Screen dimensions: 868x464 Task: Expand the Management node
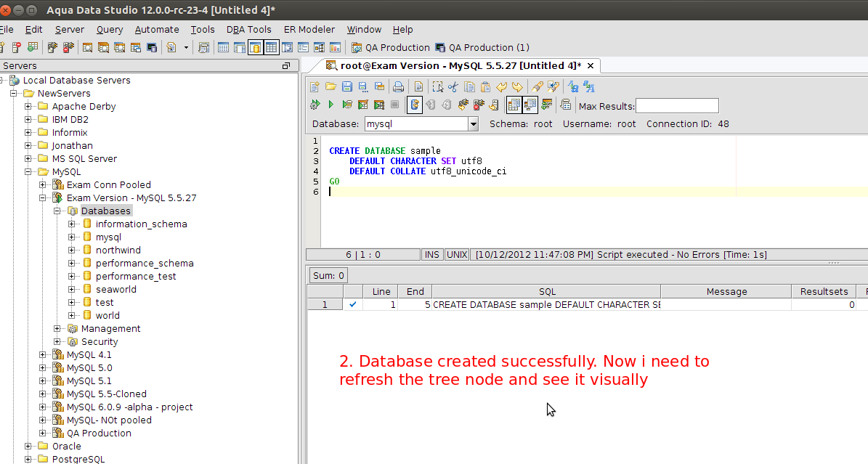pyautogui.click(x=57, y=328)
